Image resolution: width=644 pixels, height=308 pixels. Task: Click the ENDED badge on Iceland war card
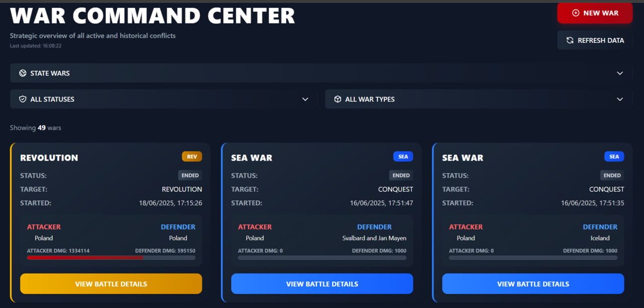click(612, 175)
